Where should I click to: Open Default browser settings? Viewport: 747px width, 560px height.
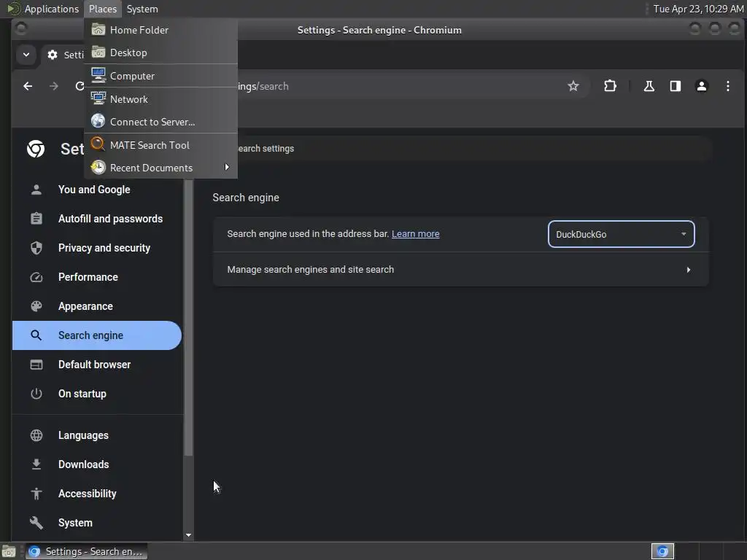click(97, 365)
